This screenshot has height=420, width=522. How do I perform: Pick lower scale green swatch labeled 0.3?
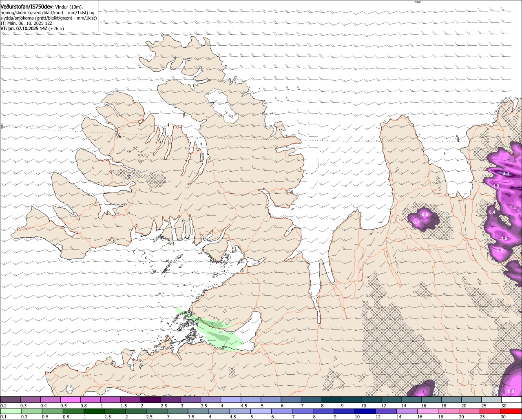click(31, 411)
